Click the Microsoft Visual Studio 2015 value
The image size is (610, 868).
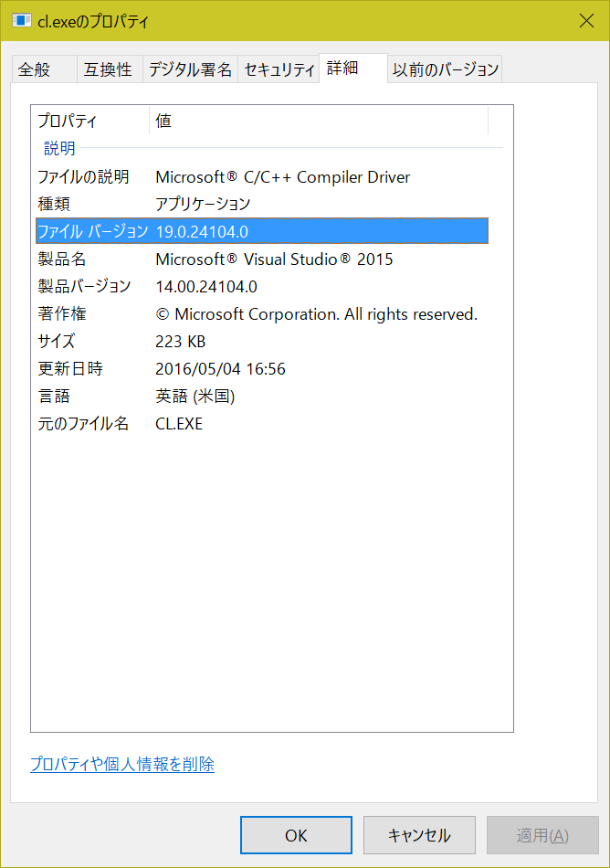click(x=274, y=259)
